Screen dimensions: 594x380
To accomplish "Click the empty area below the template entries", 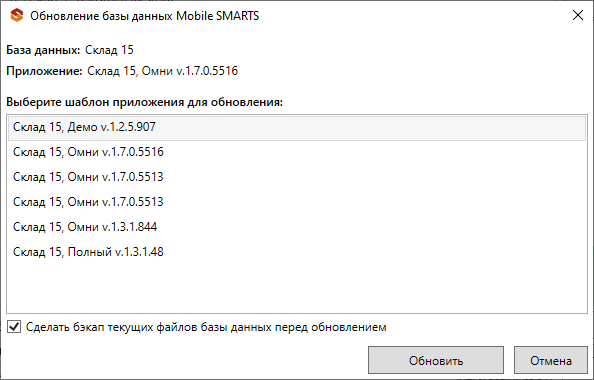I will click(x=297, y=289).
